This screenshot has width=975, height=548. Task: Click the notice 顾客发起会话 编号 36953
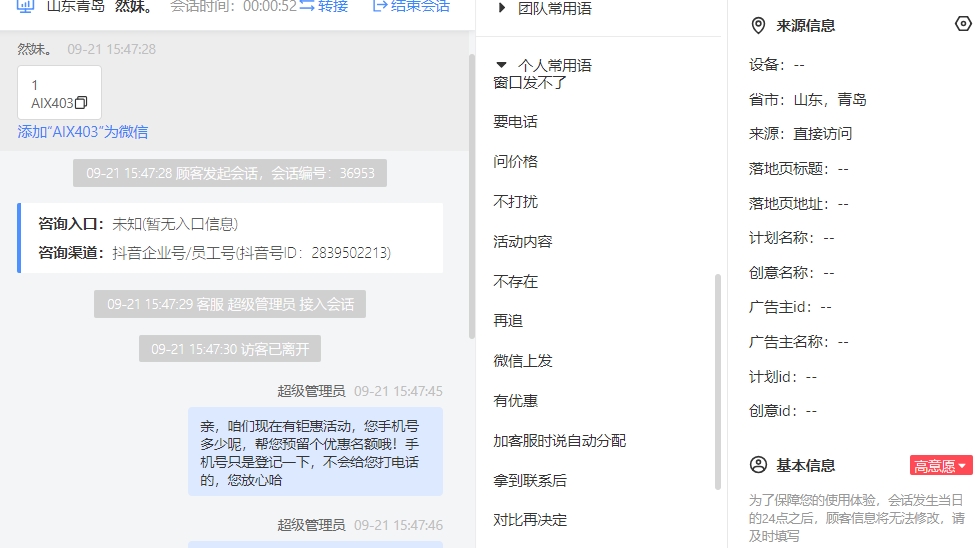tap(229, 173)
